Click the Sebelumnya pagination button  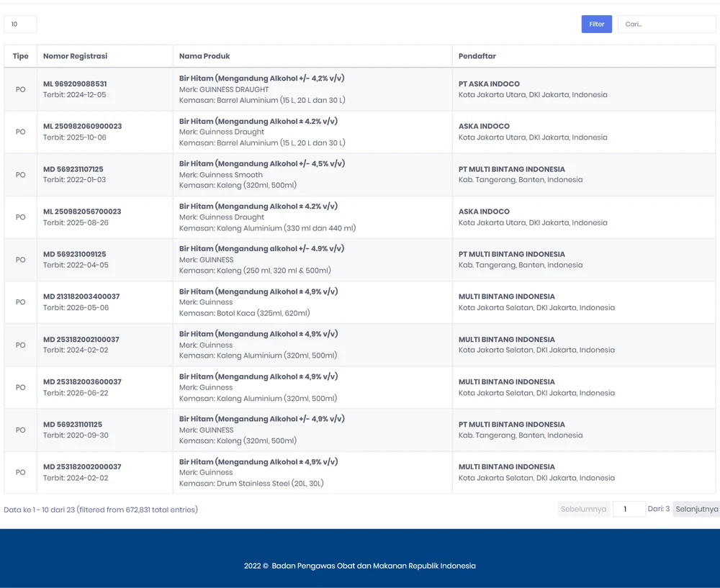583,509
